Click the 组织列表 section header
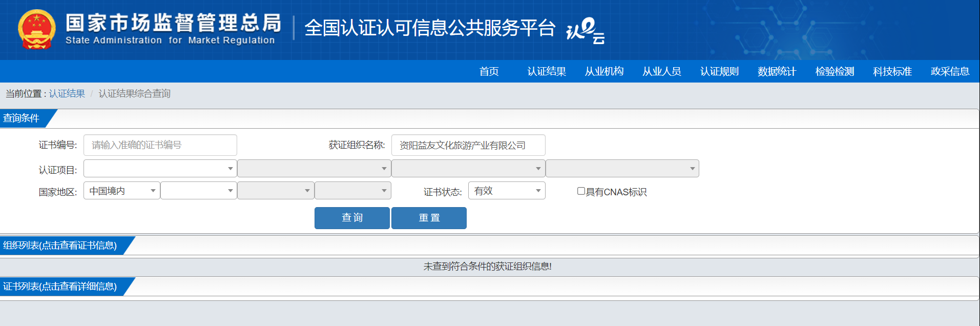Screen dimensions: 980x326 (x=60, y=246)
